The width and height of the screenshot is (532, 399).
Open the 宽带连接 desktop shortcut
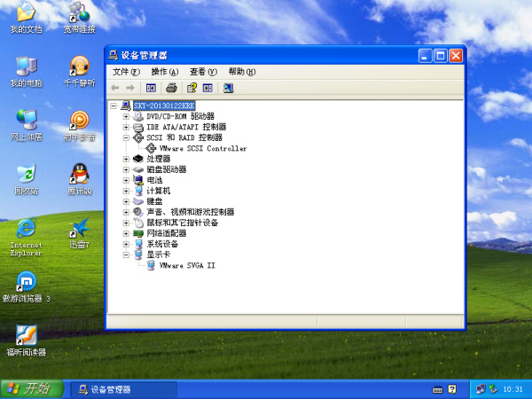point(80,17)
